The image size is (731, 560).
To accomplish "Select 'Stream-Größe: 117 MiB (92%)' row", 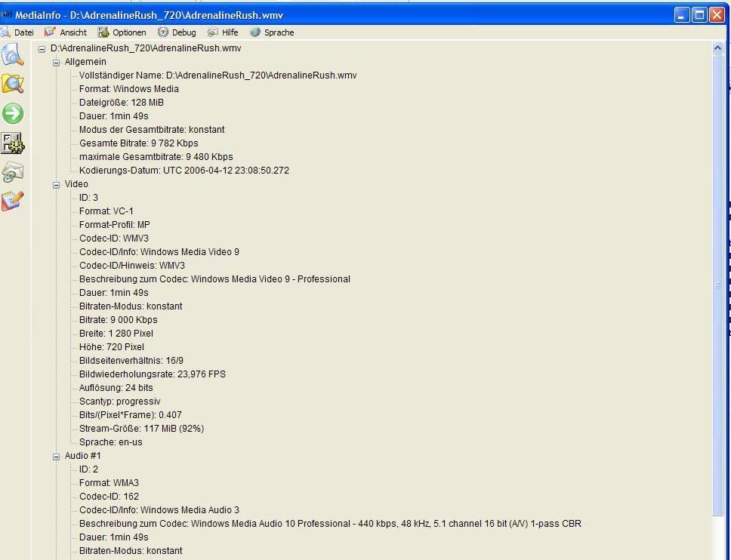I will point(141,429).
